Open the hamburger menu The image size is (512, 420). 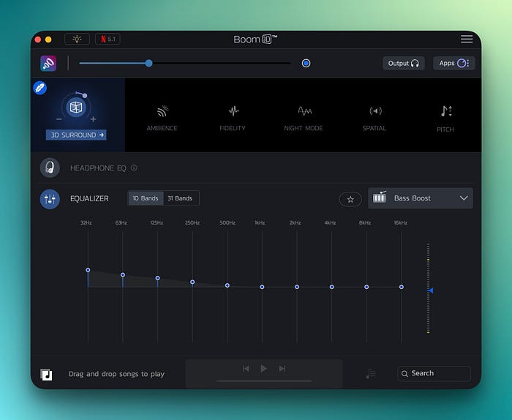coord(467,40)
